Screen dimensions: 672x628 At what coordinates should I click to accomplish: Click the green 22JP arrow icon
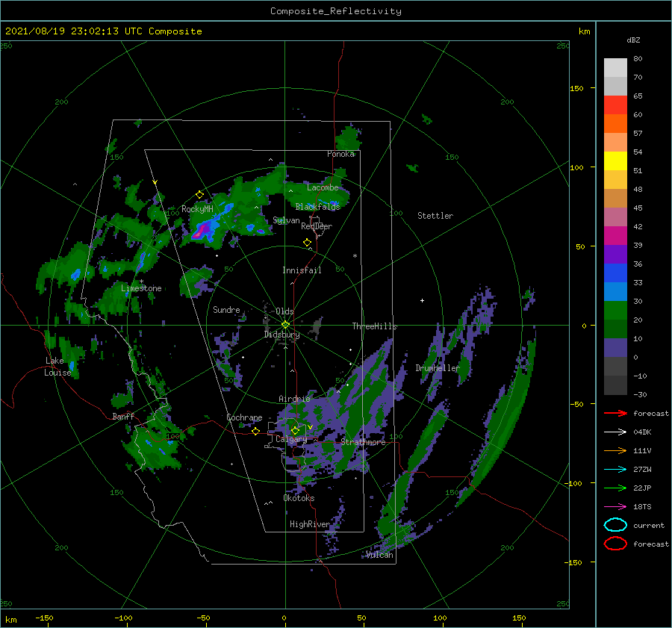click(615, 488)
